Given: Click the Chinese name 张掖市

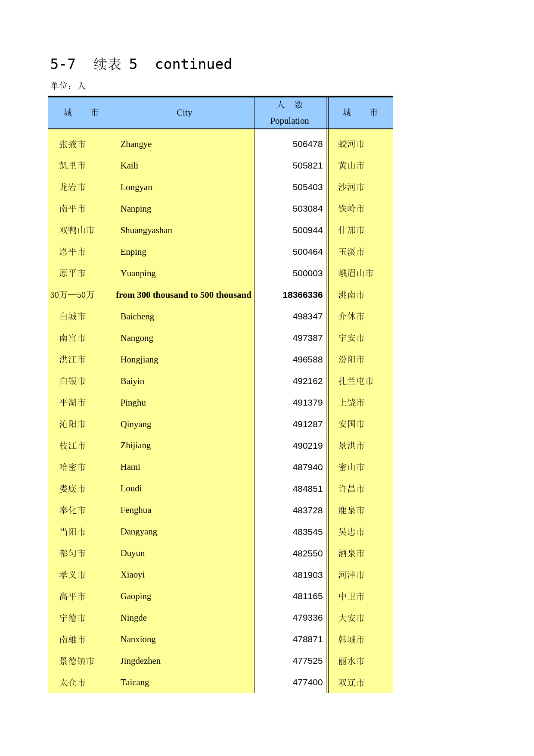Looking at the screenshot, I should click(x=72, y=144).
